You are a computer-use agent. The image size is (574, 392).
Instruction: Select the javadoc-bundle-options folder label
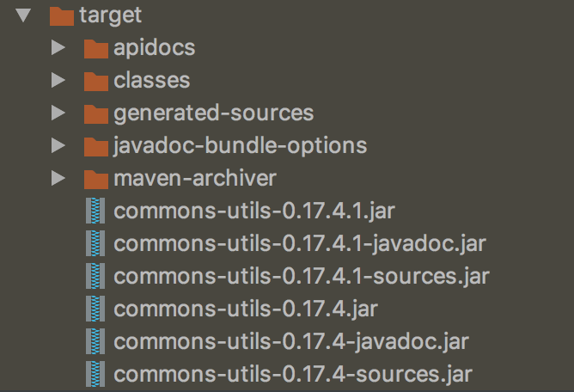point(240,146)
